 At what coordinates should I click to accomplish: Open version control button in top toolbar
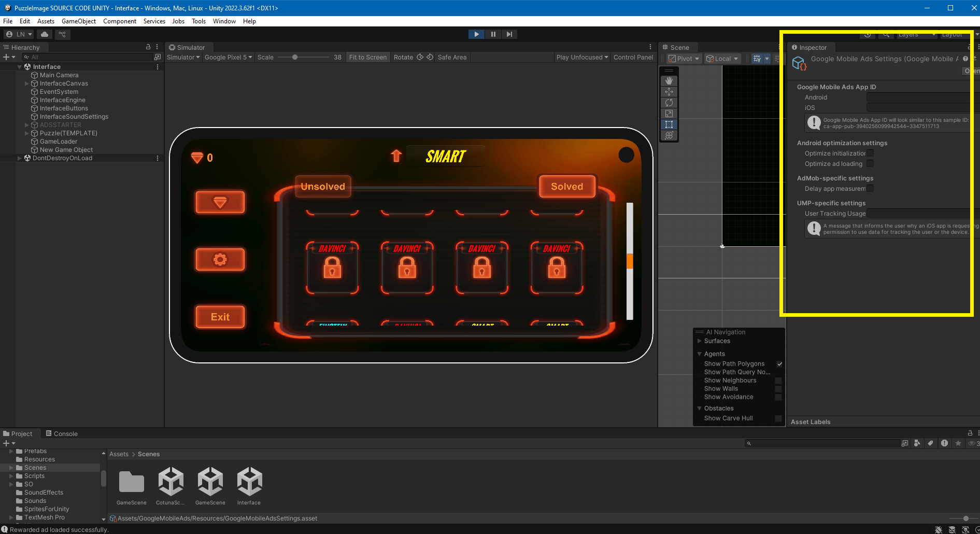(62, 34)
